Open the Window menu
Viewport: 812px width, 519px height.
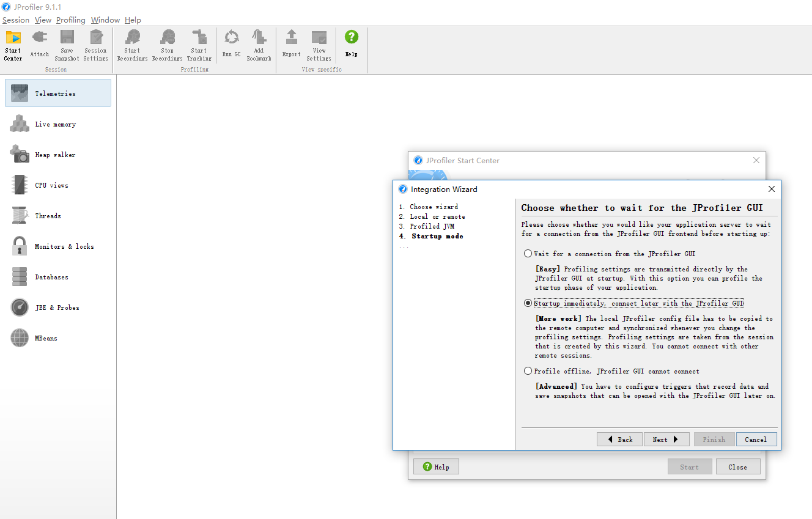click(x=105, y=20)
